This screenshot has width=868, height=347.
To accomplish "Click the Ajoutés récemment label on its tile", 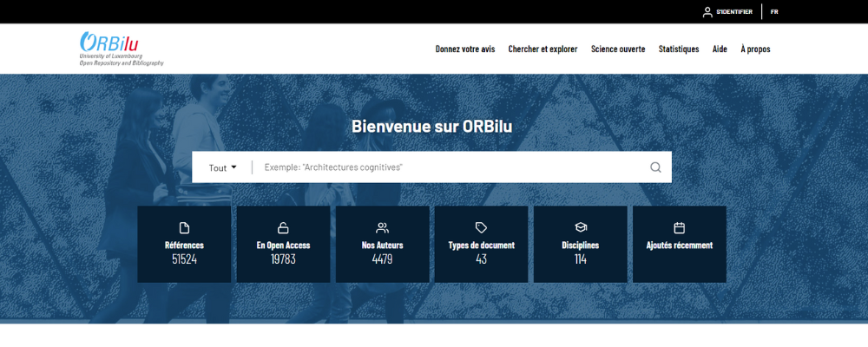I will tap(680, 246).
